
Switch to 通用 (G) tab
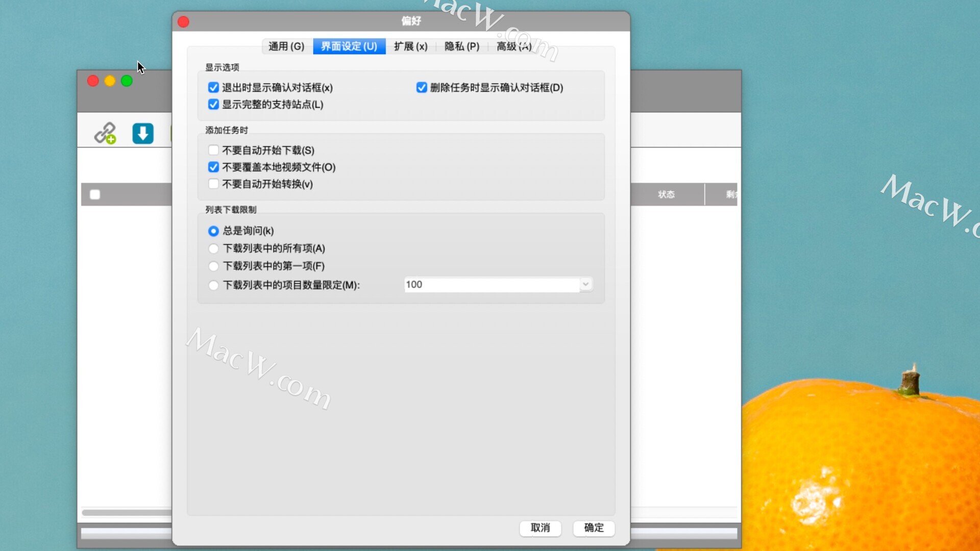pyautogui.click(x=286, y=46)
